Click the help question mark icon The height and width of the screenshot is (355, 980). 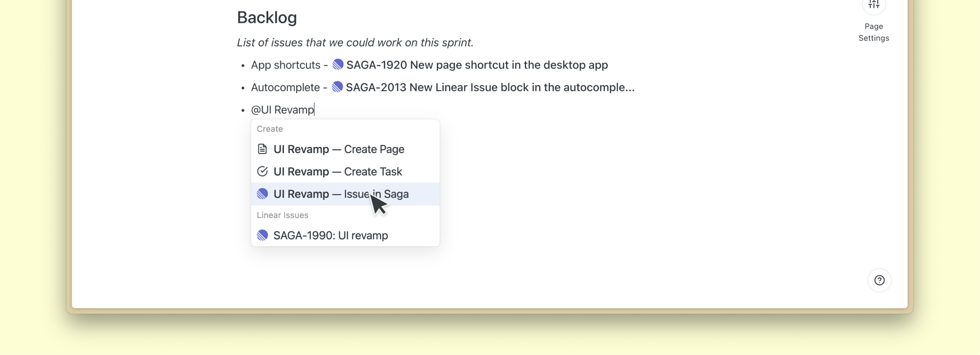(879, 280)
